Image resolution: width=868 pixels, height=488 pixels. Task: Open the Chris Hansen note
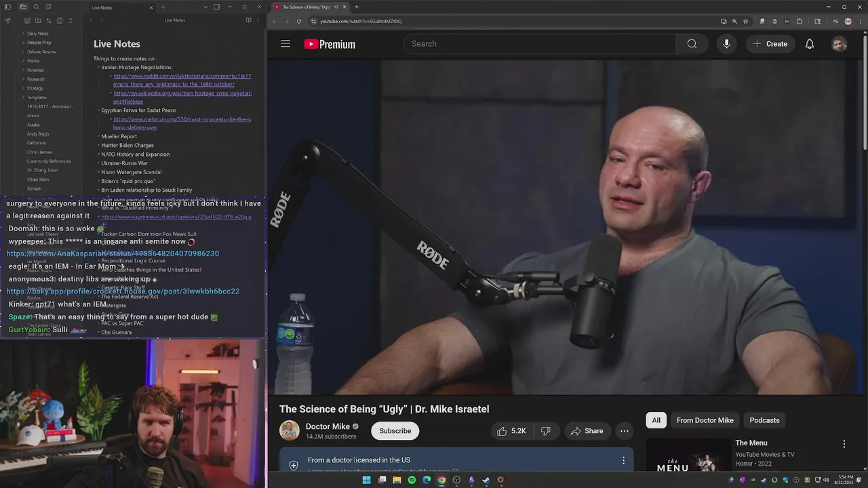coord(39,152)
